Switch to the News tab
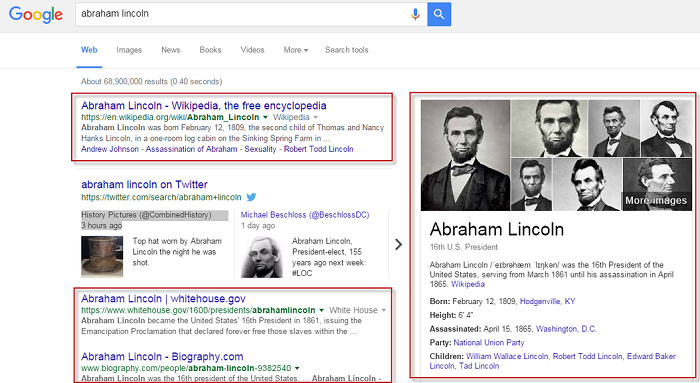The image size is (700, 383). (x=171, y=50)
